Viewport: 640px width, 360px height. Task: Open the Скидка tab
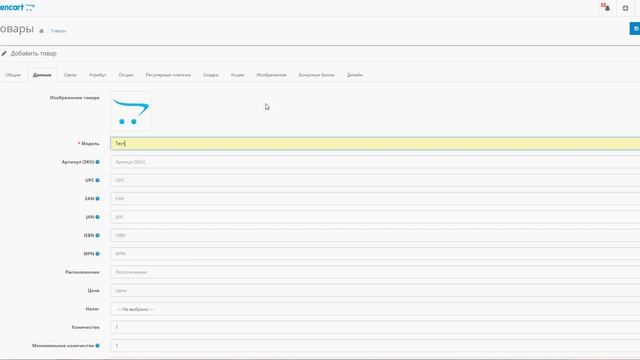pos(211,75)
